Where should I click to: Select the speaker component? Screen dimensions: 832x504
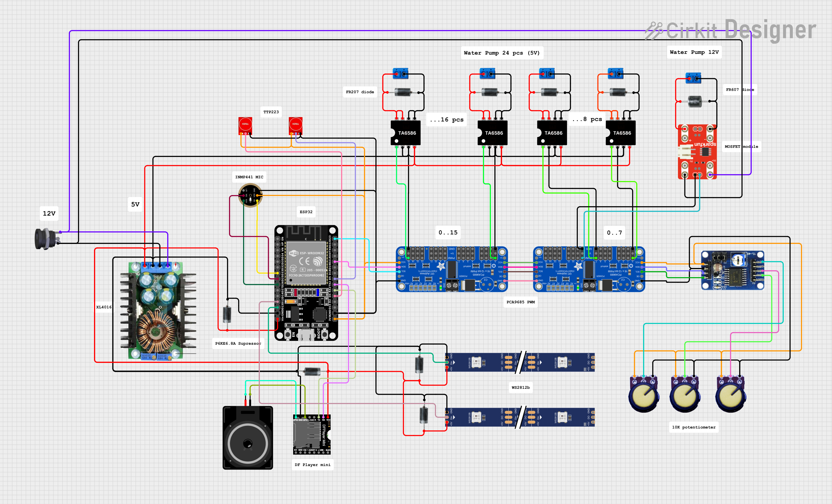pos(247,438)
